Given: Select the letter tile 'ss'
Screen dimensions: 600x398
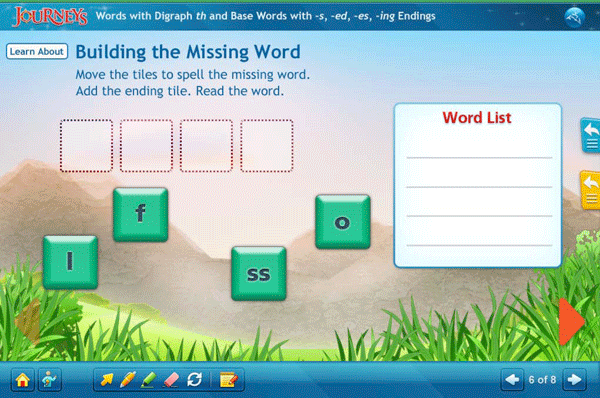Looking at the screenshot, I should pyautogui.click(x=259, y=273).
